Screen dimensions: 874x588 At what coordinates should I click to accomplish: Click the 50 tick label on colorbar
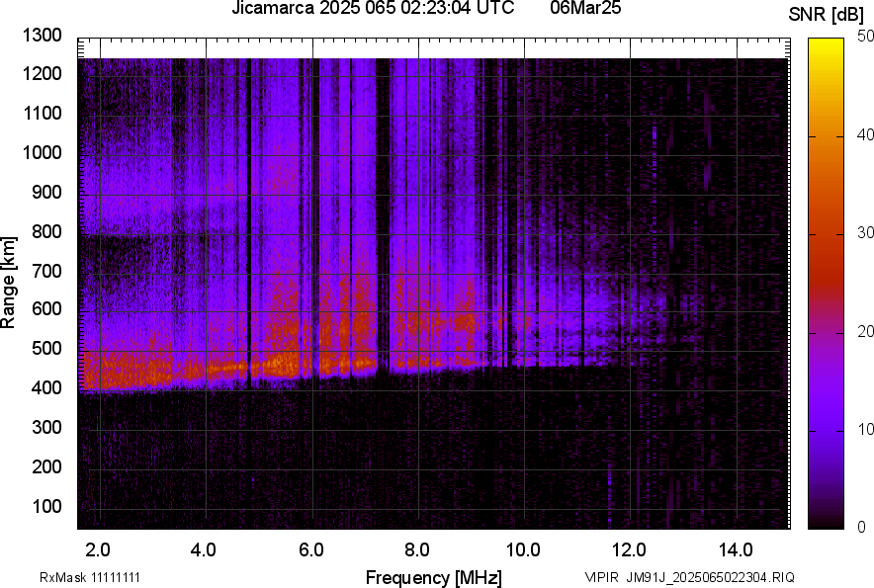866,37
